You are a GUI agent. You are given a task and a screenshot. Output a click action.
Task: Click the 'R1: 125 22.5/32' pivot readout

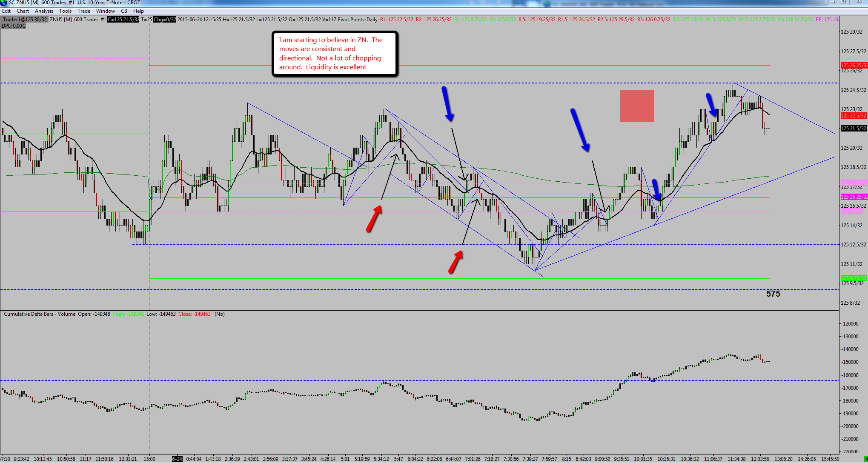397,20
